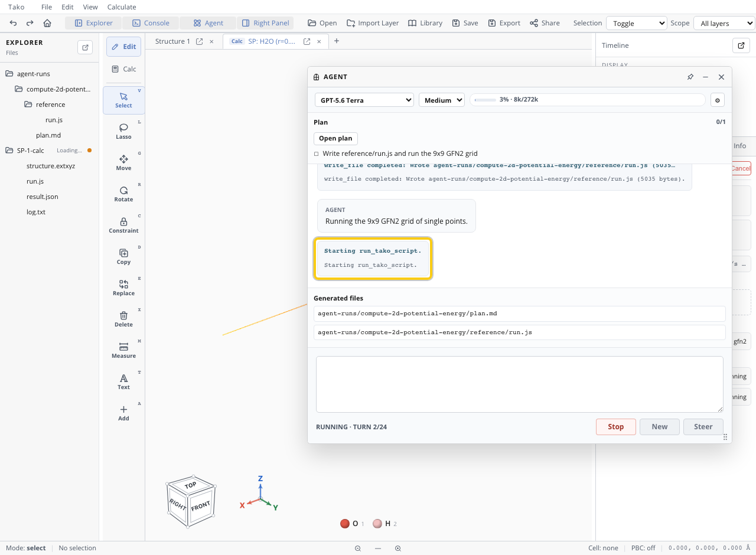The width and height of the screenshot is (756, 555).
Task: Pop out the Explorer panel
Action: click(x=85, y=47)
